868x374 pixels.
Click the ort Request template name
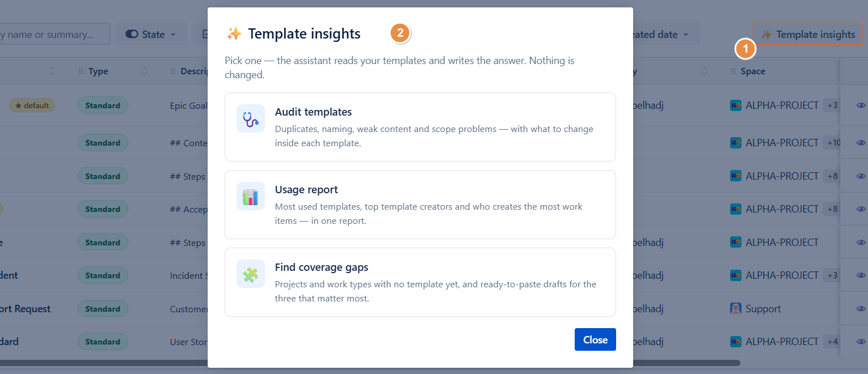point(25,309)
